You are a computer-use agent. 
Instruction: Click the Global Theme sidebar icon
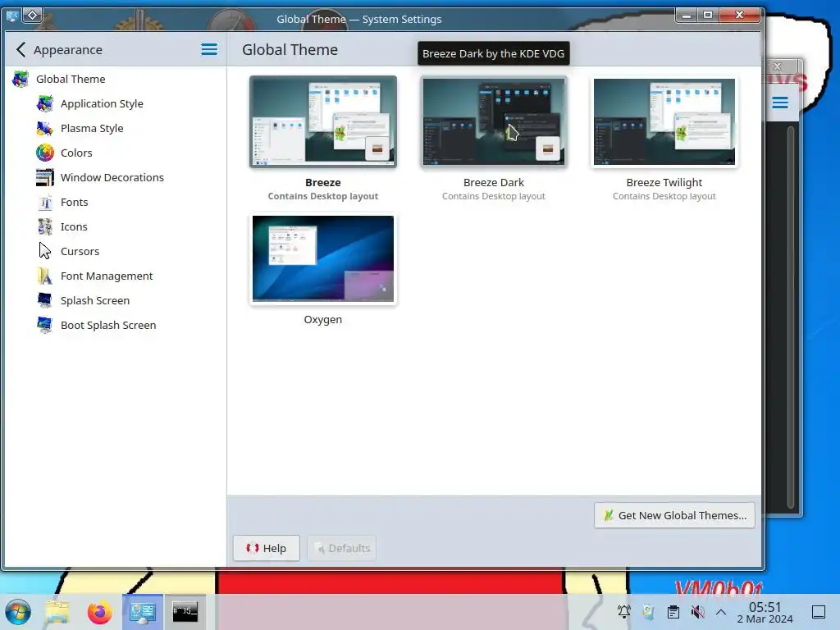(21, 80)
